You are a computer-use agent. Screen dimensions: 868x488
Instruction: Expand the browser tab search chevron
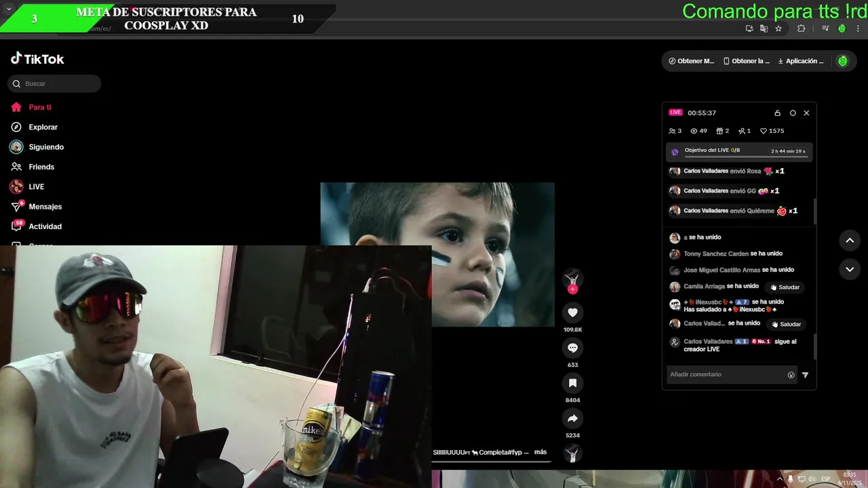point(9,9)
